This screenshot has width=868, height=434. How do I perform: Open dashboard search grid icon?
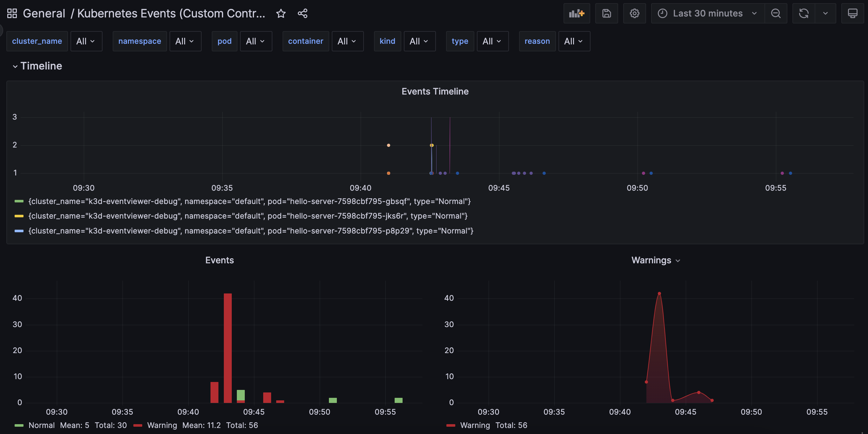[12, 13]
